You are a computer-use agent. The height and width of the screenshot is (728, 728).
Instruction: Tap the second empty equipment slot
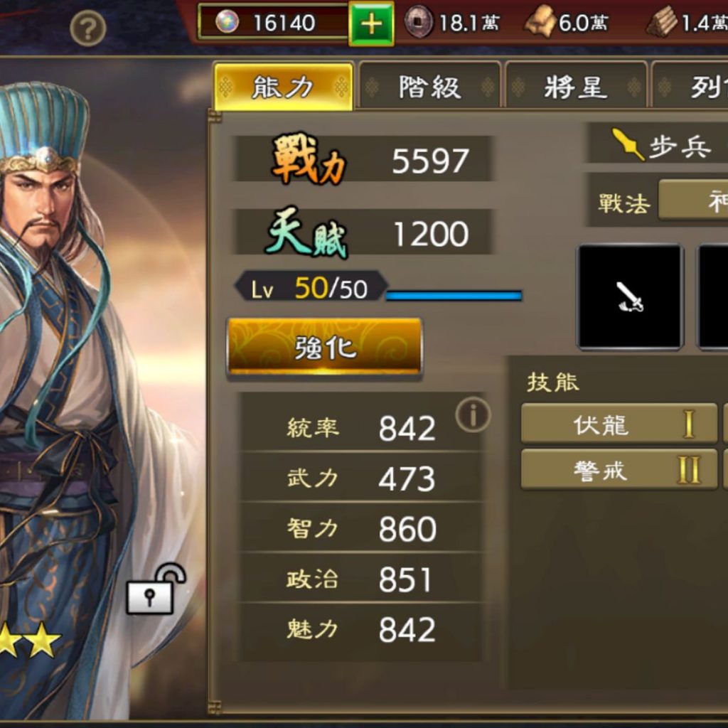(712, 296)
